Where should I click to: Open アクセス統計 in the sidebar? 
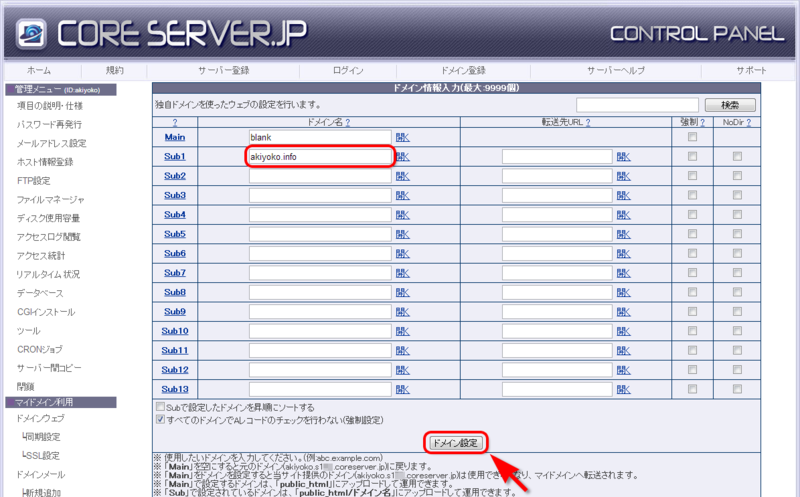(41, 256)
